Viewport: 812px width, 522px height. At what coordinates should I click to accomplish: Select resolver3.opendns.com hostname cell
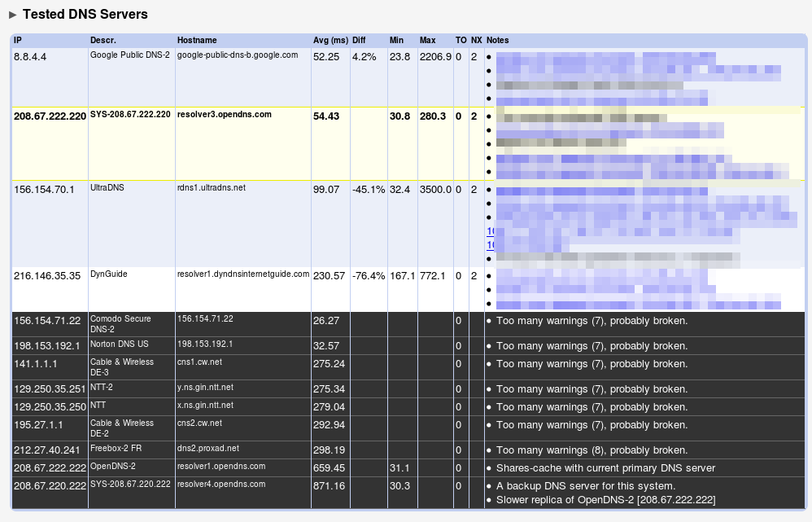coord(225,115)
